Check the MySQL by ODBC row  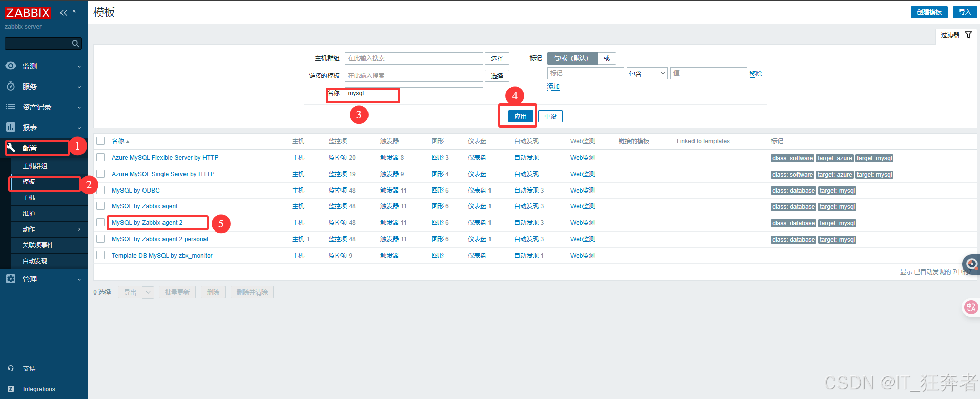coord(100,190)
